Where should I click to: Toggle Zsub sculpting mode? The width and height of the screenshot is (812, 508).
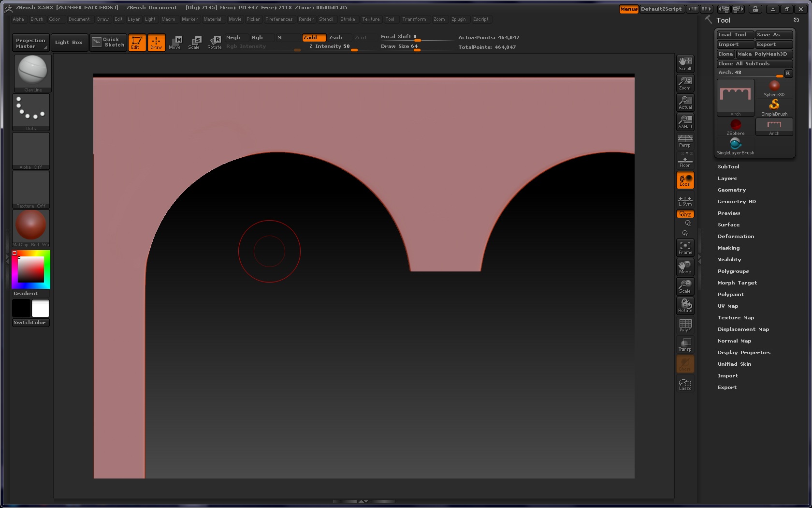[336, 37]
